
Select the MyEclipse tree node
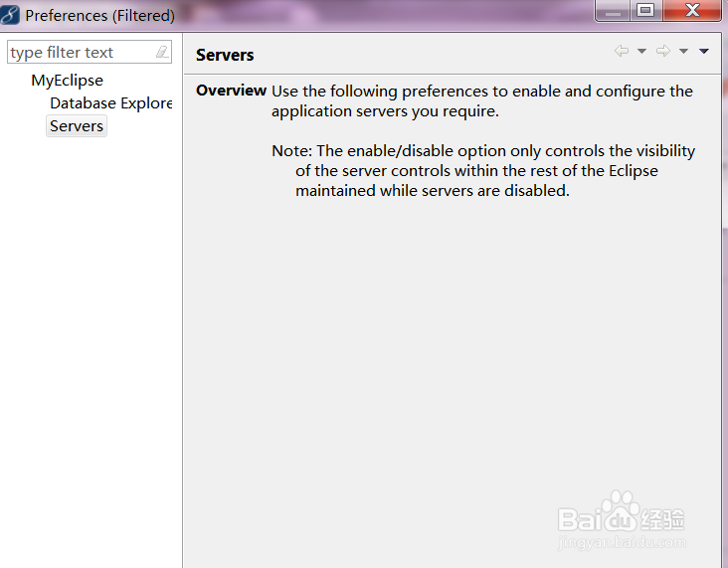[x=67, y=81]
